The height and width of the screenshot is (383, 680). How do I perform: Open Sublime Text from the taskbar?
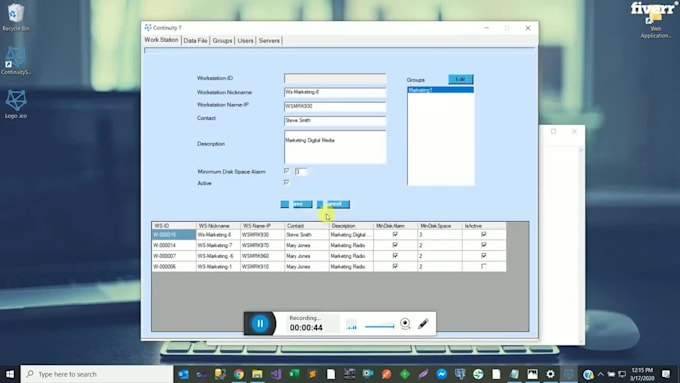point(313,374)
